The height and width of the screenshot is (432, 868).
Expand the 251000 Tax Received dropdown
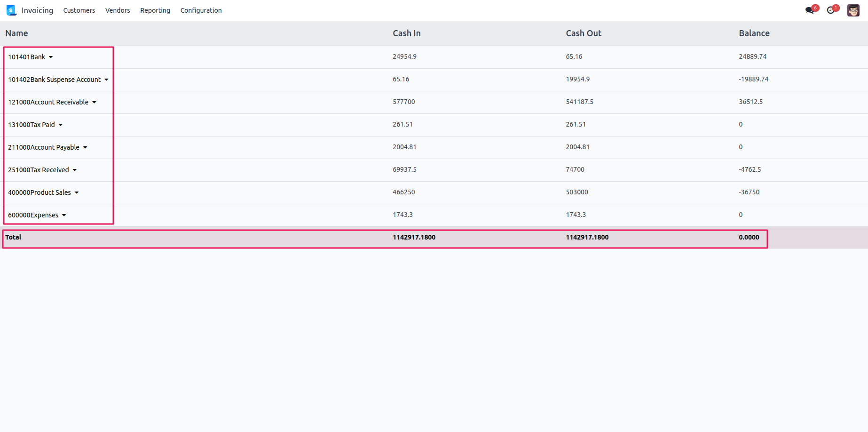pyautogui.click(x=75, y=170)
